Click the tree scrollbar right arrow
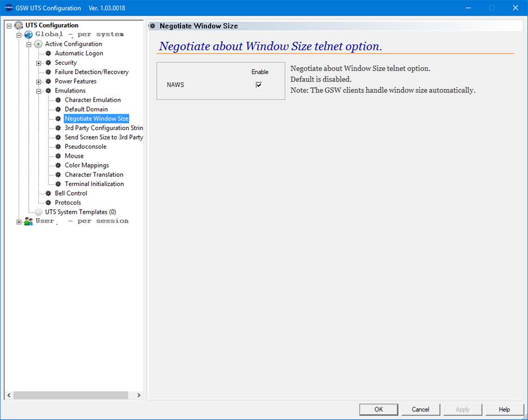Image resolution: width=528 pixels, height=420 pixels. 139,395
